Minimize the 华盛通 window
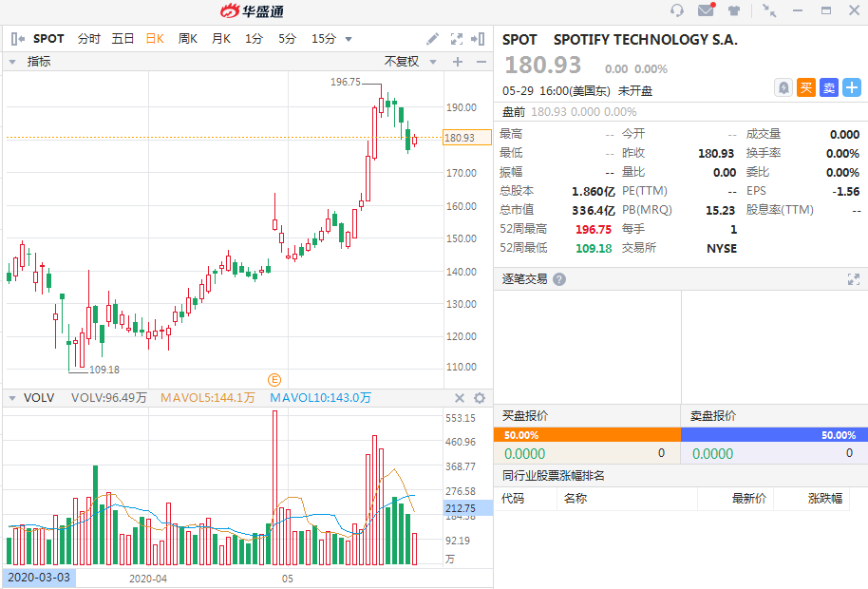The width and height of the screenshot is (868, 589). [798, 10]
